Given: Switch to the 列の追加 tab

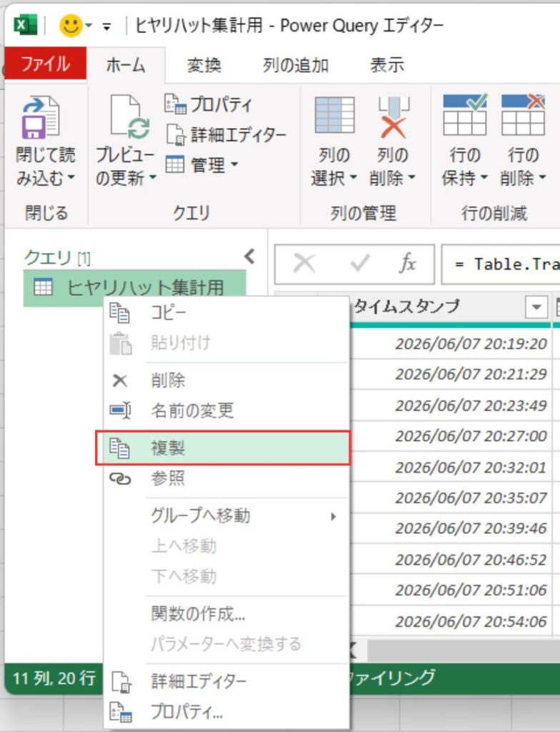Looking at the screenshot, I should click(x=296, y=65).
